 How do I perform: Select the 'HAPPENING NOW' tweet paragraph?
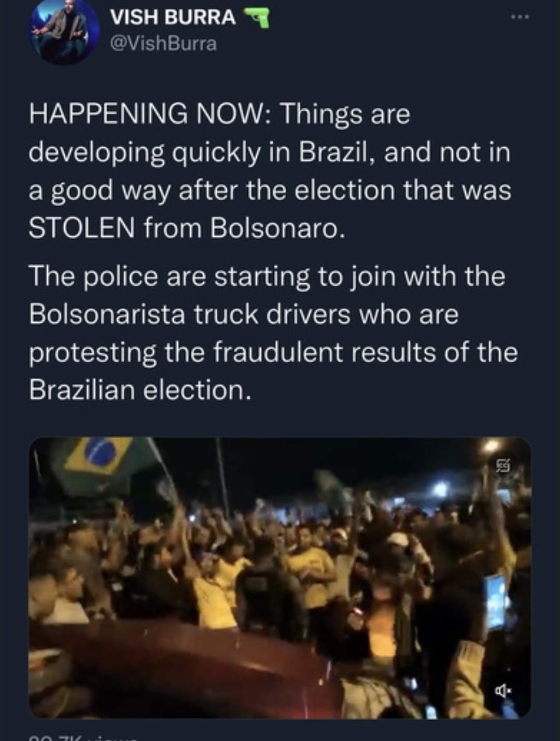click(270, 171)
